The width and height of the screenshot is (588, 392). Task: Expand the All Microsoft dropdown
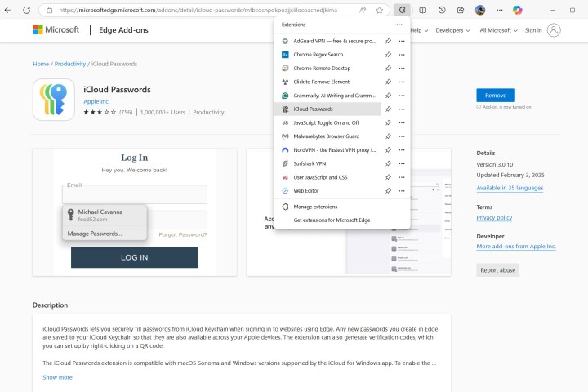[x=497, y=30]
